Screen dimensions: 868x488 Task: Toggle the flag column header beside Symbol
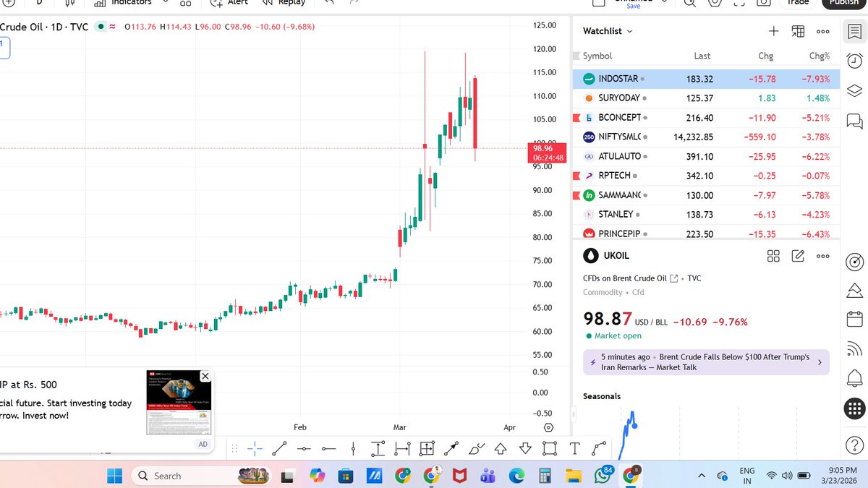(576, 56)
